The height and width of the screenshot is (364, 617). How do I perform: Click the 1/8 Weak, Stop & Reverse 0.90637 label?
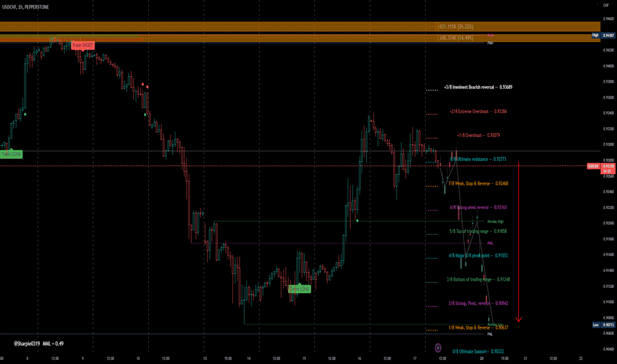[478, 328]
